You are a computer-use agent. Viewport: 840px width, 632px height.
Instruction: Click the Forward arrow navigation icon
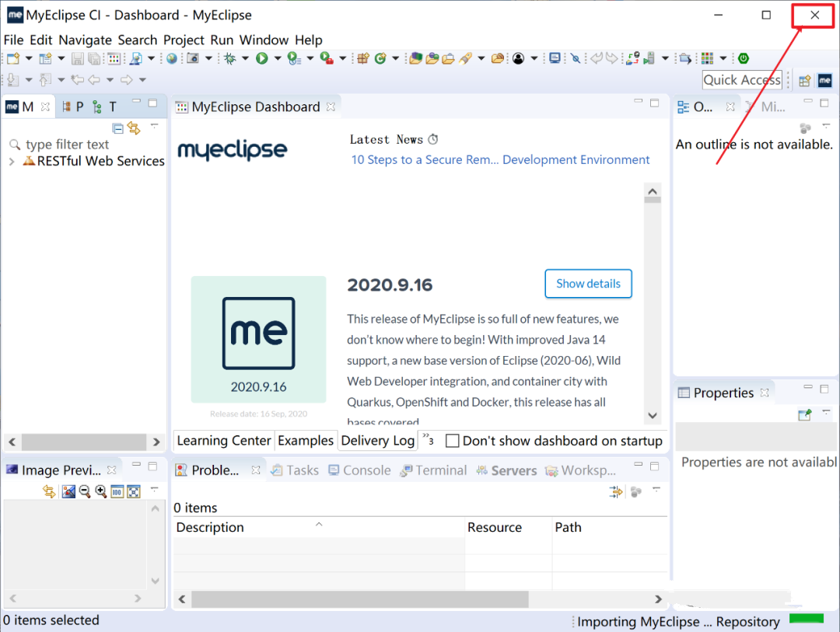(127, 80)
